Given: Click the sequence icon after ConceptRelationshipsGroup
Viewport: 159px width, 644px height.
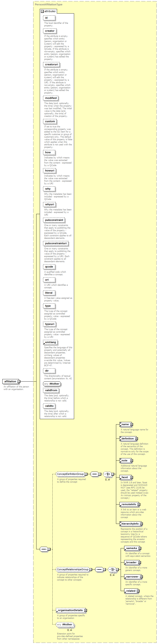Looking at the screenshot, I should click(99, 570).
